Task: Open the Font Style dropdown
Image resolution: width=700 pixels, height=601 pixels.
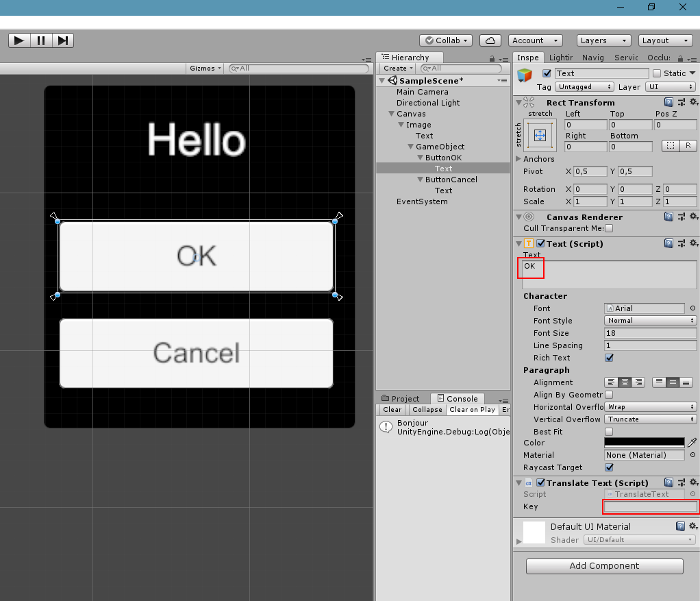Action: point(650,321)
